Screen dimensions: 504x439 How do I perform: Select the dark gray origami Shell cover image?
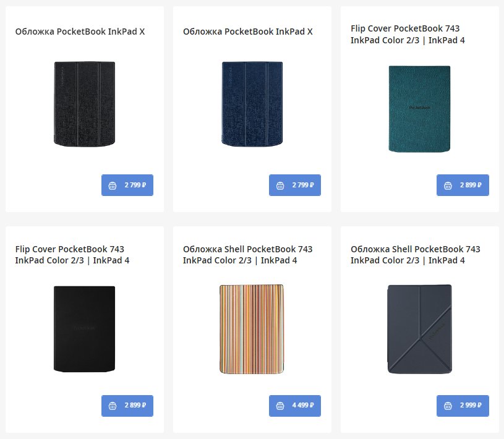point(420,328)
